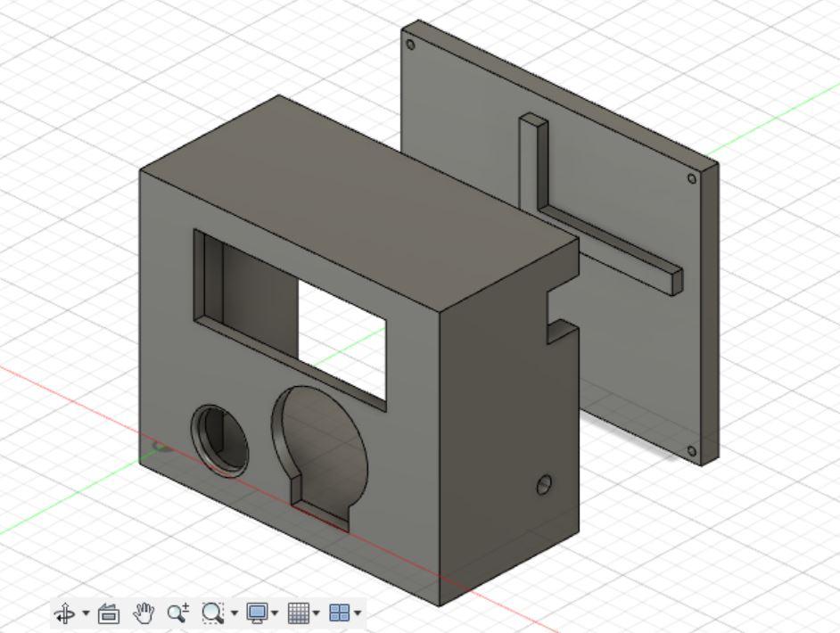The image size is (840, 633).
Task: Expand the Viewports dropdown
Action: coord(359,613)
